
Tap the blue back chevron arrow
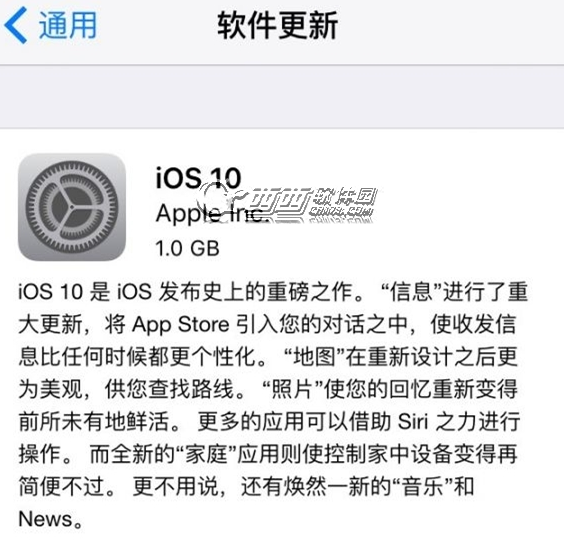pos(15,25)
